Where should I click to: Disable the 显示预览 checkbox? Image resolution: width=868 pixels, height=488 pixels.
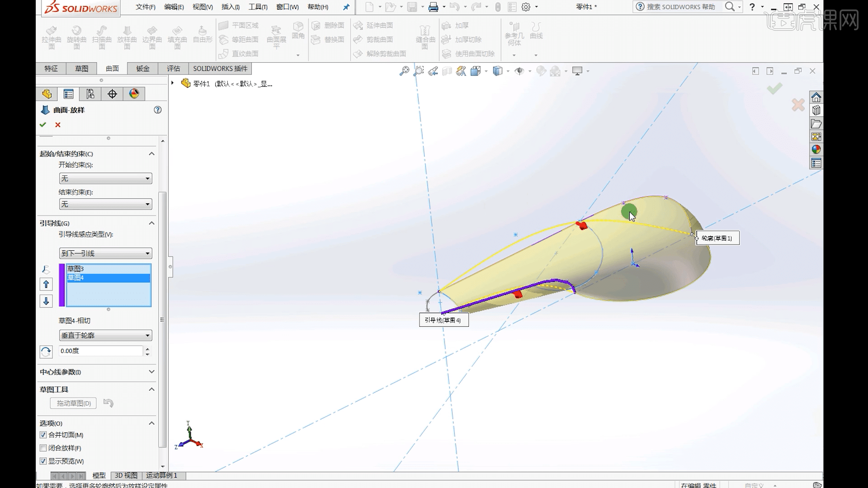(43, 461)
